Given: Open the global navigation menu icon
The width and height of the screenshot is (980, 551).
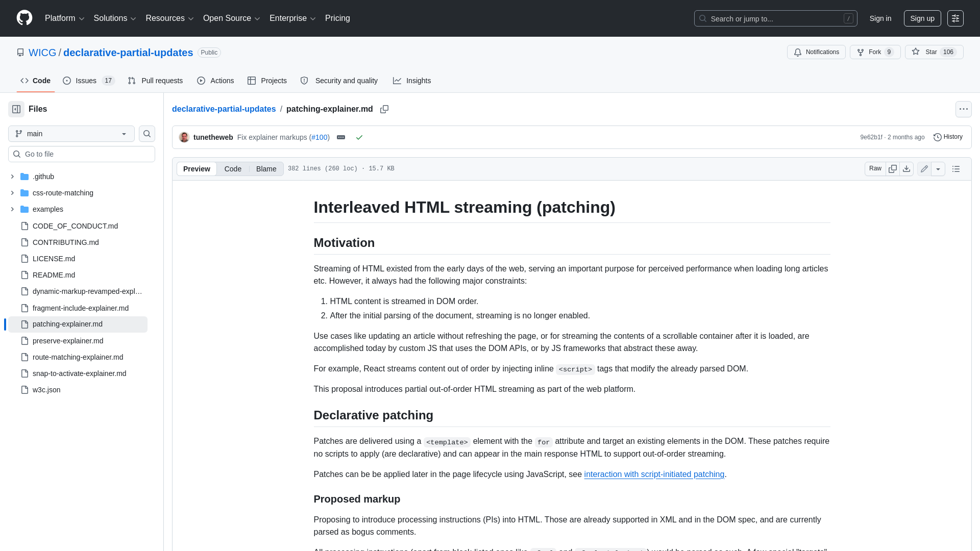Looking at the screenshot, I should [x=955, y=18].
